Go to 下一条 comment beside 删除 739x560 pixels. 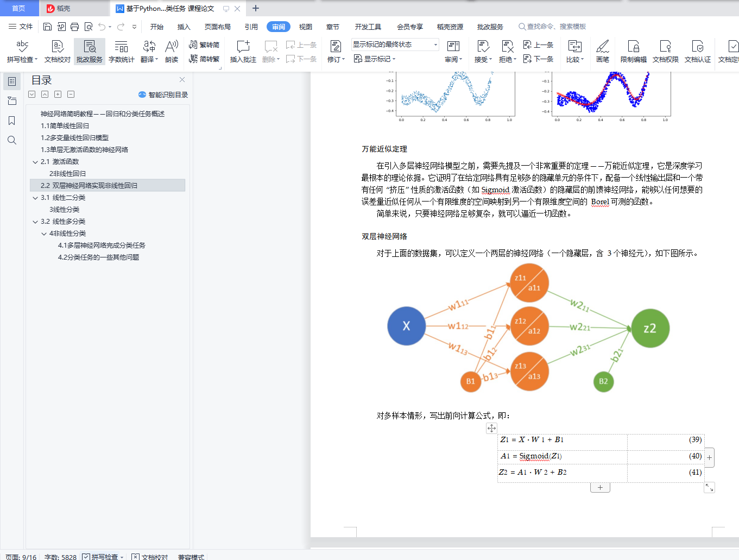tap(301, 59)
